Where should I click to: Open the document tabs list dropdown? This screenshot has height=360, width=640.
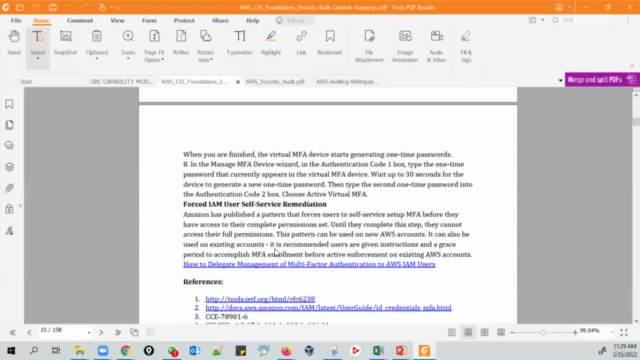[x=560, y=81]
